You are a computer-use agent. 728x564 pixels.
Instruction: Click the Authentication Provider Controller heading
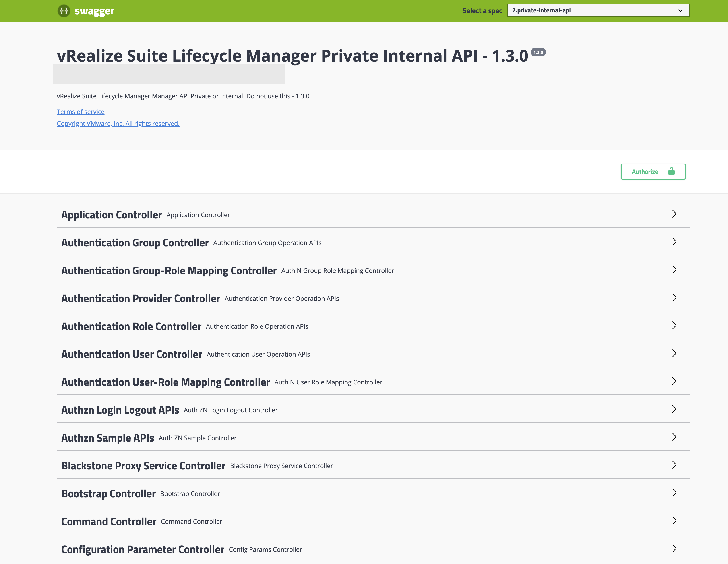[141, 298]
